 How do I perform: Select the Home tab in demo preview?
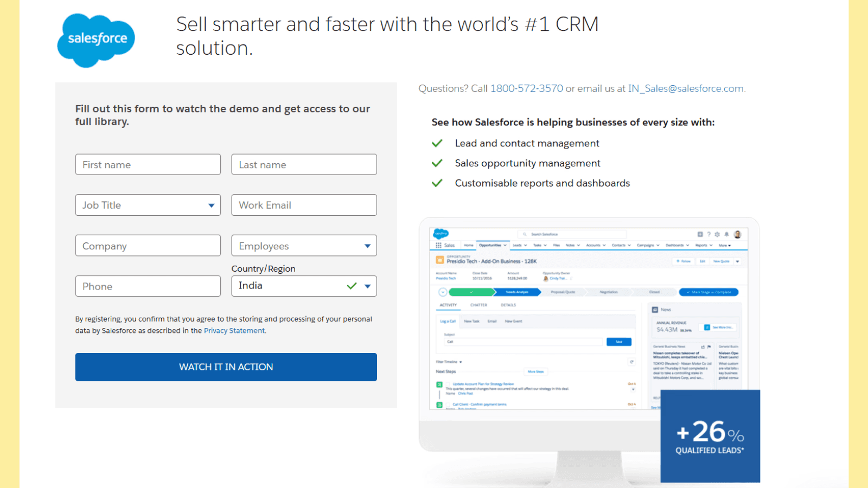pyautogui.click(x=469, y=245)
